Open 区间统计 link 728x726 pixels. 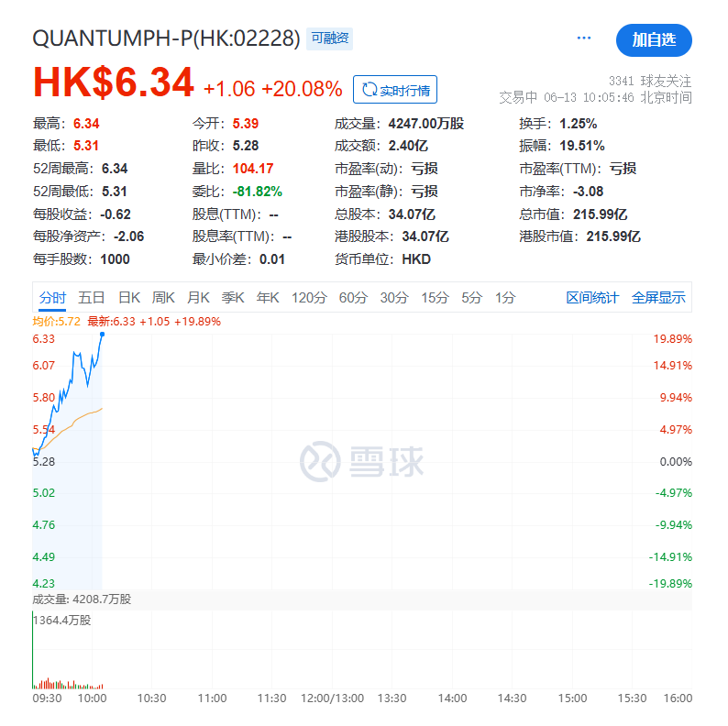(592, 298)
